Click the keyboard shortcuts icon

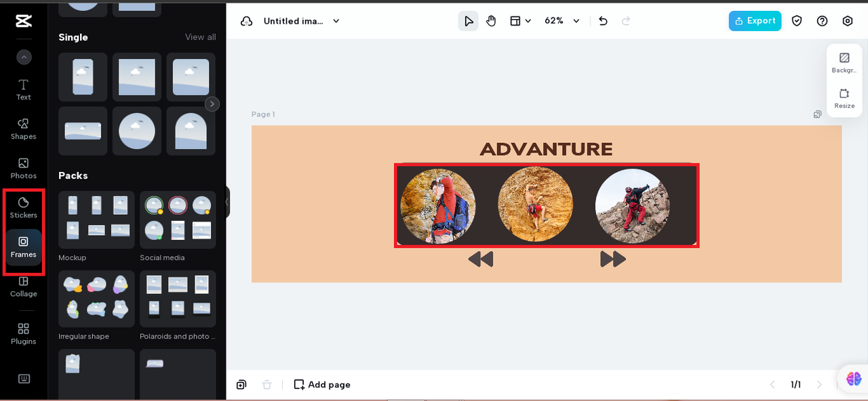coord(24,379)
